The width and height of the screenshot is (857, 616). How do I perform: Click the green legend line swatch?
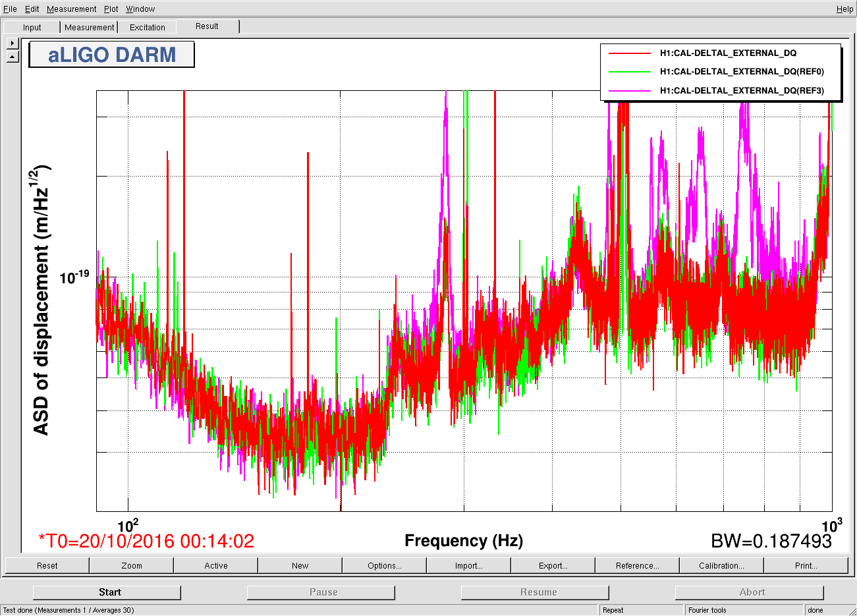click(x=629, y=71)
